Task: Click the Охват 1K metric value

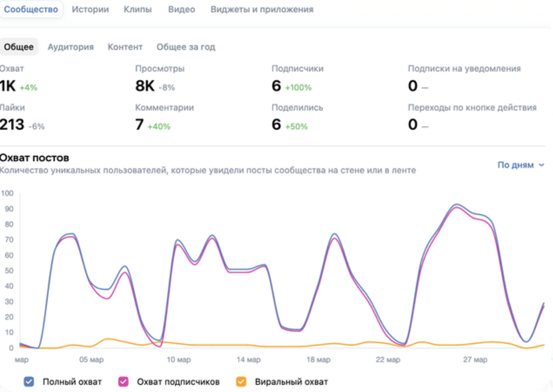Action: [x=8, y=86]
